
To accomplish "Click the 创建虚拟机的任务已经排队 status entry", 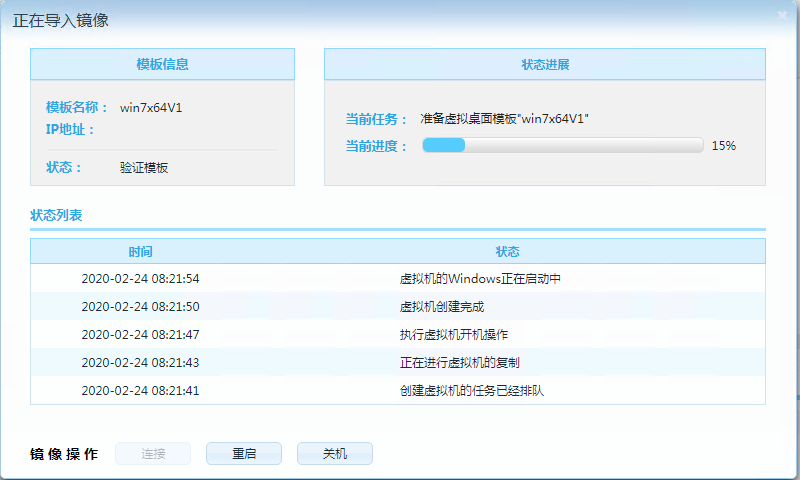I will [472, 391].
